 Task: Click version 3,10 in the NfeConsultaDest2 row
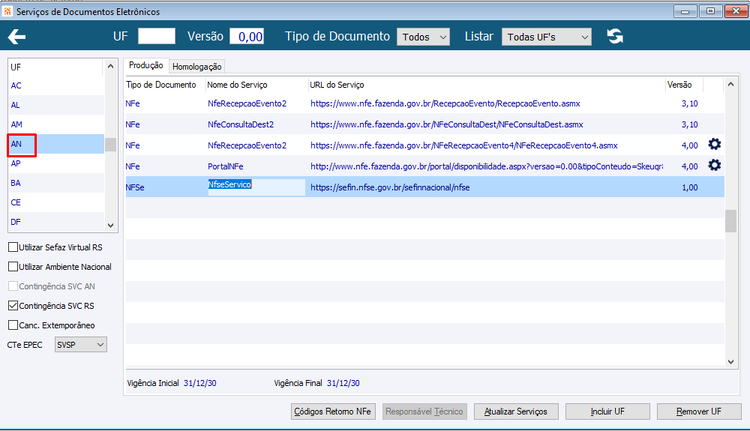[690, 124]
